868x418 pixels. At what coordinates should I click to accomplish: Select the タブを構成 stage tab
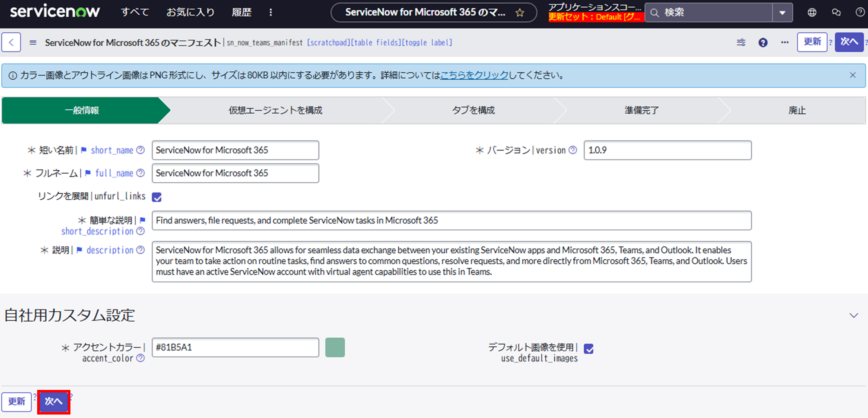[473, 110]
